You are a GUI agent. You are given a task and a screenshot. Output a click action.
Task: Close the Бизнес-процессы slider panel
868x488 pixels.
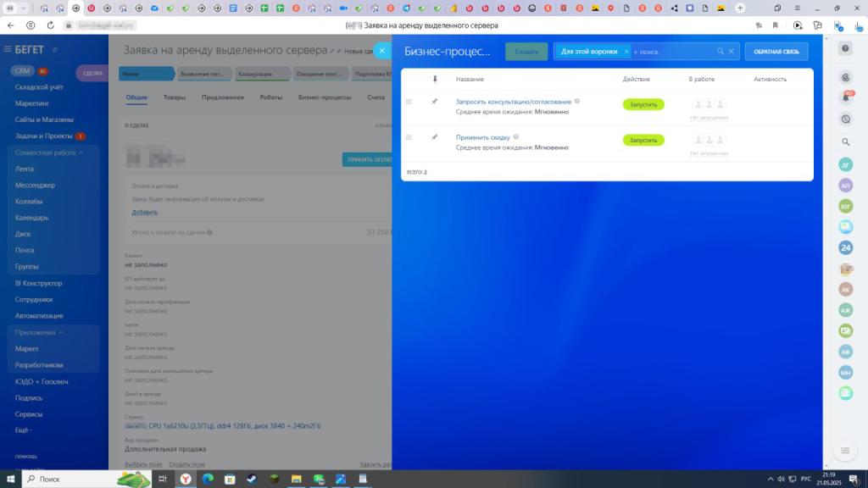[x=381, y=51]
